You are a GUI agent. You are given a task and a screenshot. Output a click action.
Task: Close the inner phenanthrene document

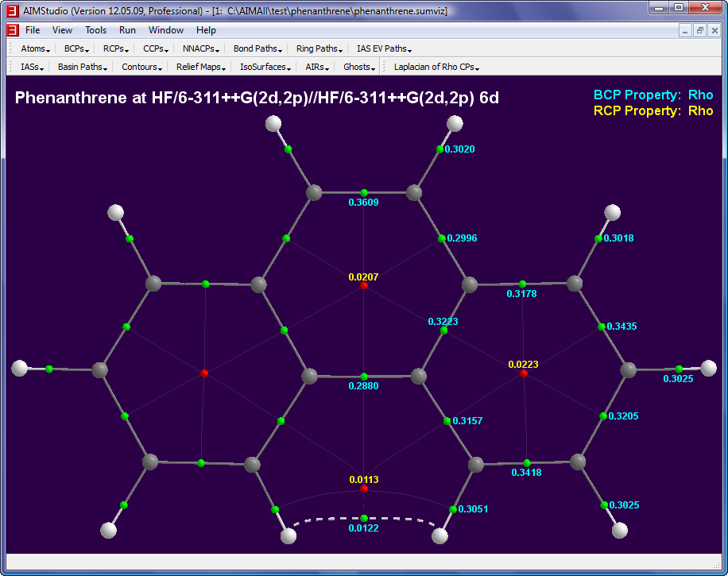(x=714, y=30)
